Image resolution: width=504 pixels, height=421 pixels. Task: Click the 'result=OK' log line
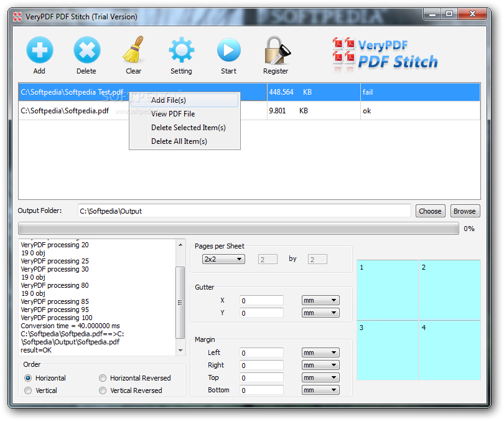pos(36,350)
